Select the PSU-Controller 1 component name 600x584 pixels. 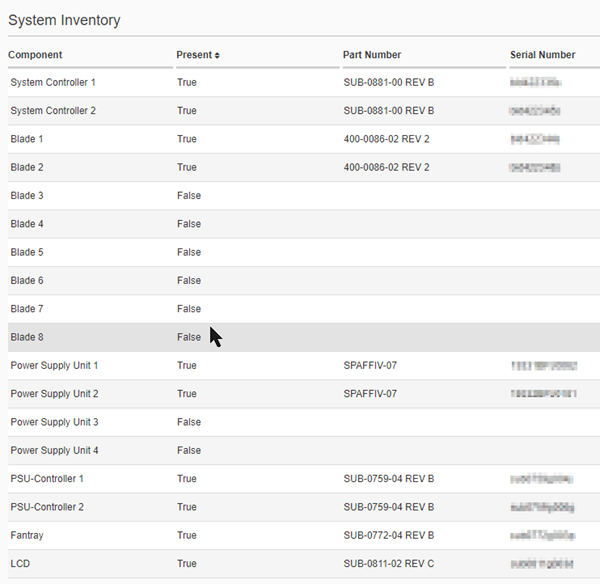(x=47, y=479)
